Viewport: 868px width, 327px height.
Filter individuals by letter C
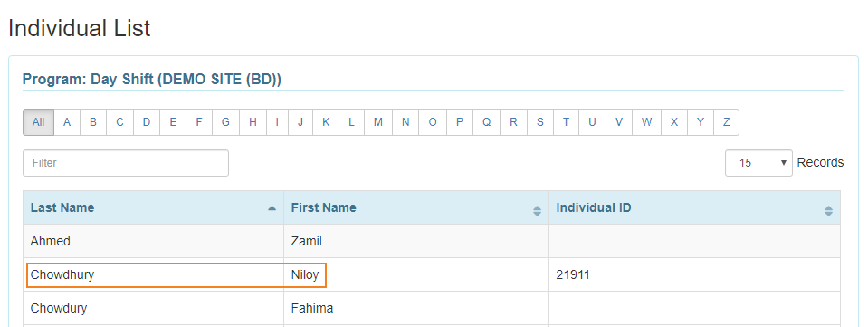click(x=119, y=122)
